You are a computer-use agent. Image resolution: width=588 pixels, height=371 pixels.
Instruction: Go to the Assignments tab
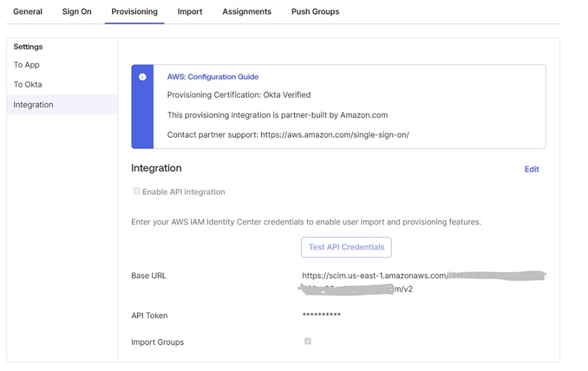pyautogui.click(x=247, y=12)
